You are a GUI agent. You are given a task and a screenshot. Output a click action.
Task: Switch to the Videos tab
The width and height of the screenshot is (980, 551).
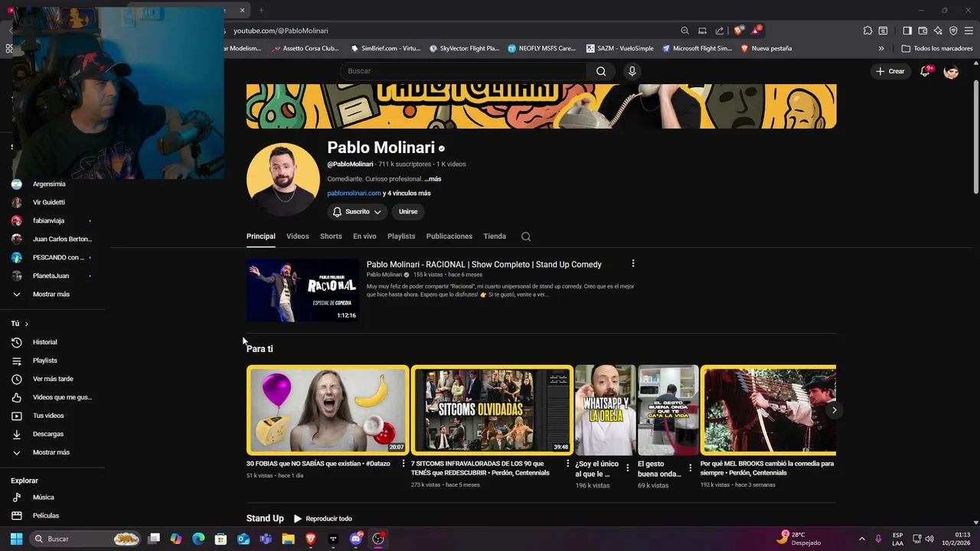(298, 236)
